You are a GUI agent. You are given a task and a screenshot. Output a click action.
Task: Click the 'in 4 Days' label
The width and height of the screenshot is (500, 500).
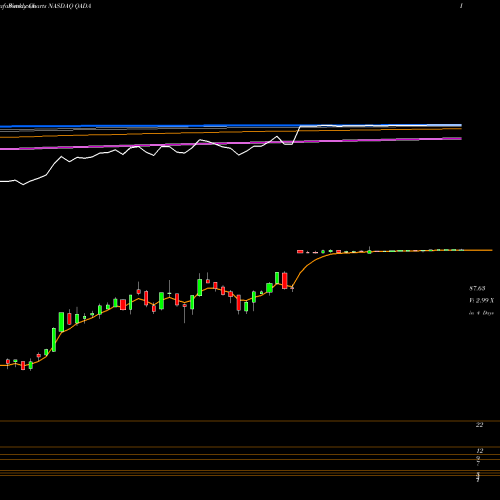click(481, 313)
